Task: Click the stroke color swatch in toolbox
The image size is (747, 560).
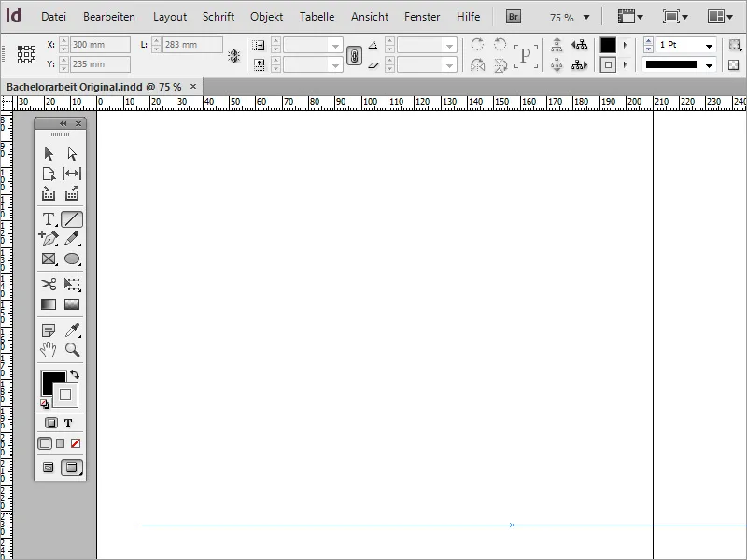Action: click(x=65, y=395)
